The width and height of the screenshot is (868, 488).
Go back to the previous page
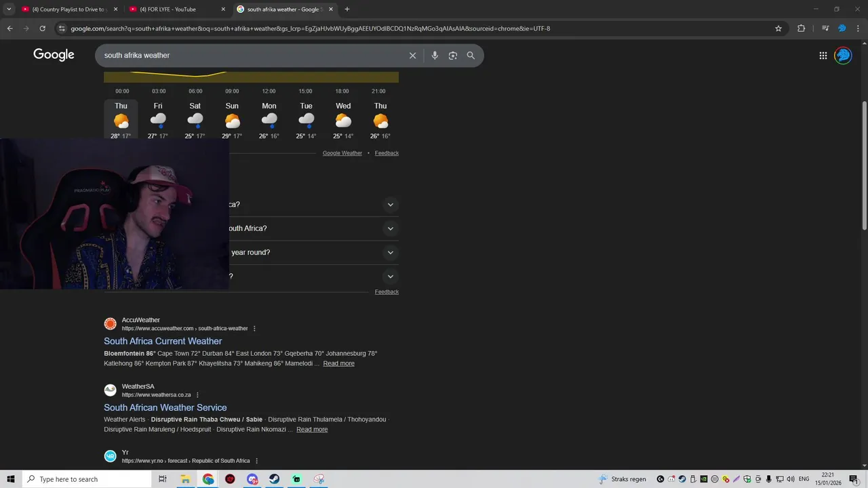[9, 28]
